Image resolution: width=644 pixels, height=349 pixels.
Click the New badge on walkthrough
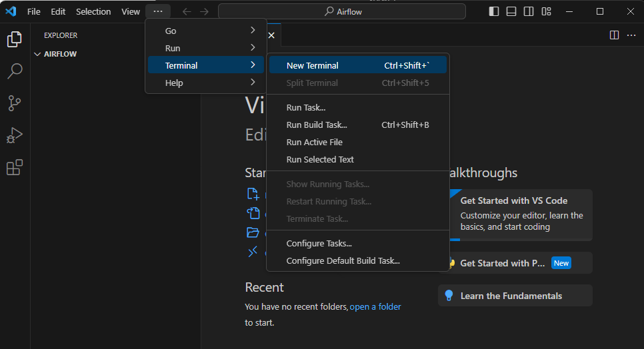[x=561, y=263]
